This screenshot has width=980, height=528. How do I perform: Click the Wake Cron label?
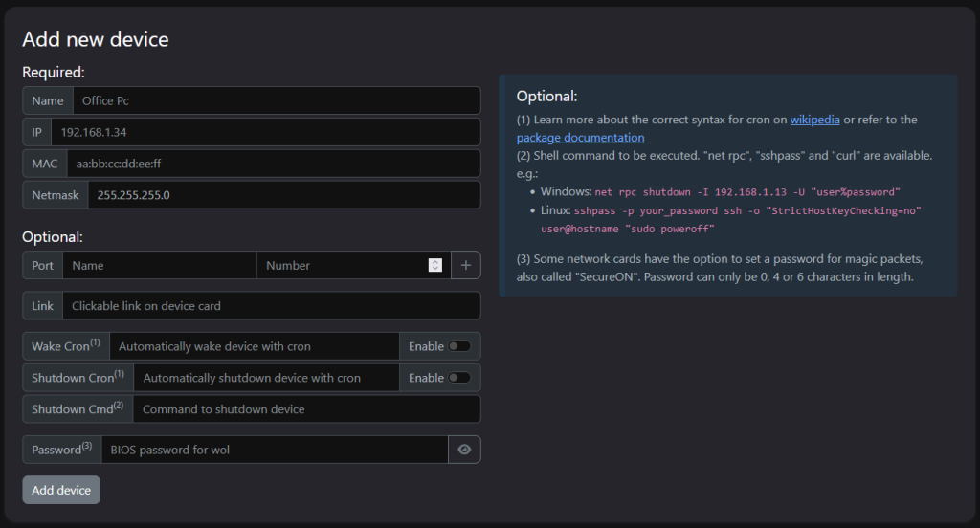(x=66, y=346)
